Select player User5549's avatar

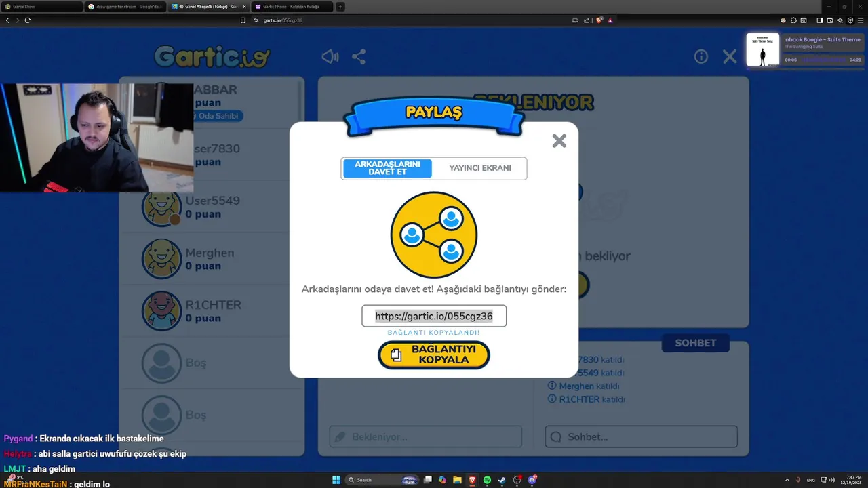161,207
